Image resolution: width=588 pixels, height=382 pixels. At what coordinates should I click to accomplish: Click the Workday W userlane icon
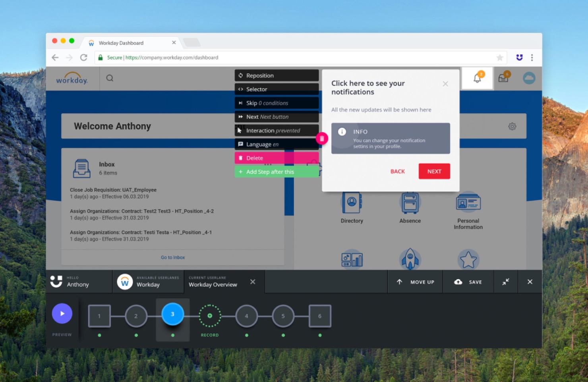click(125, 282)
